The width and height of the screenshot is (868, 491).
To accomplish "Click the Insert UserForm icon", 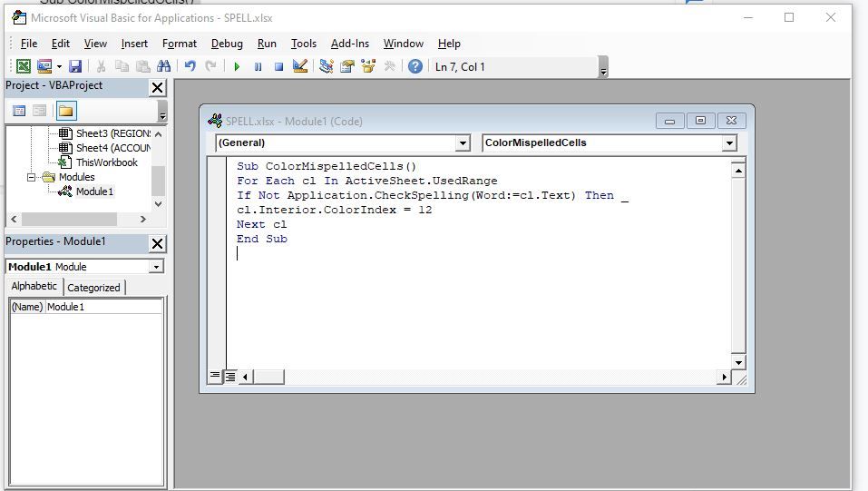I will (x=44, y=66).
